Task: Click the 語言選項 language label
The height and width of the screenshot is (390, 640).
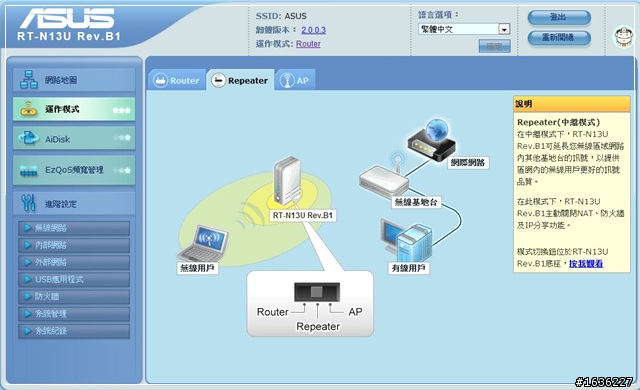Action: [438, 15]
